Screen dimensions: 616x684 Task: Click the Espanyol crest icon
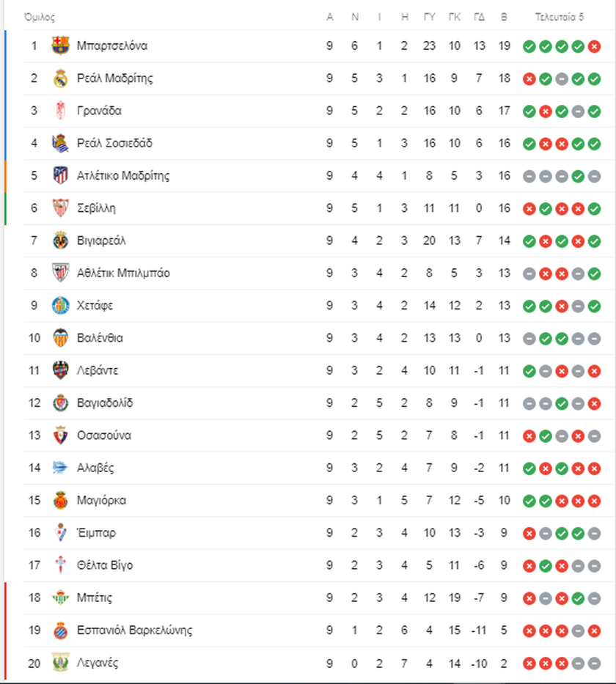[60, 630]
